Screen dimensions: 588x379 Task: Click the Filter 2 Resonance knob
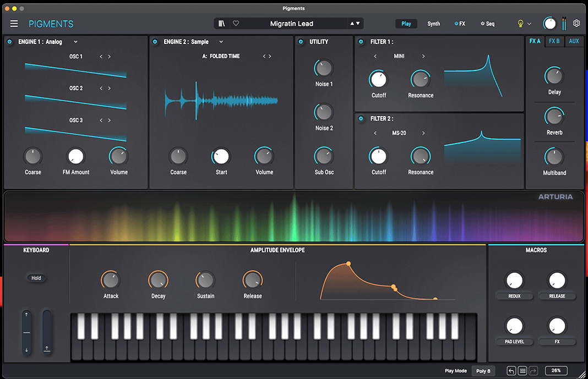(x=421, y=157)
